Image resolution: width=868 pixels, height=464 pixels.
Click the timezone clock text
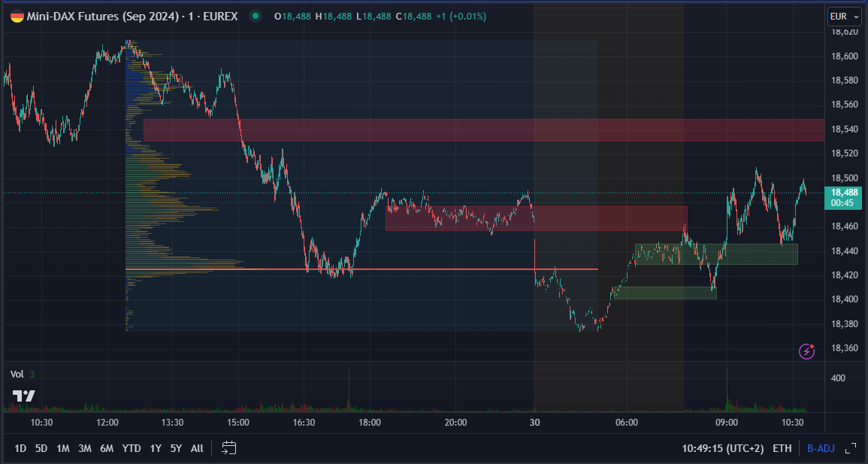(x=724, y=447)
